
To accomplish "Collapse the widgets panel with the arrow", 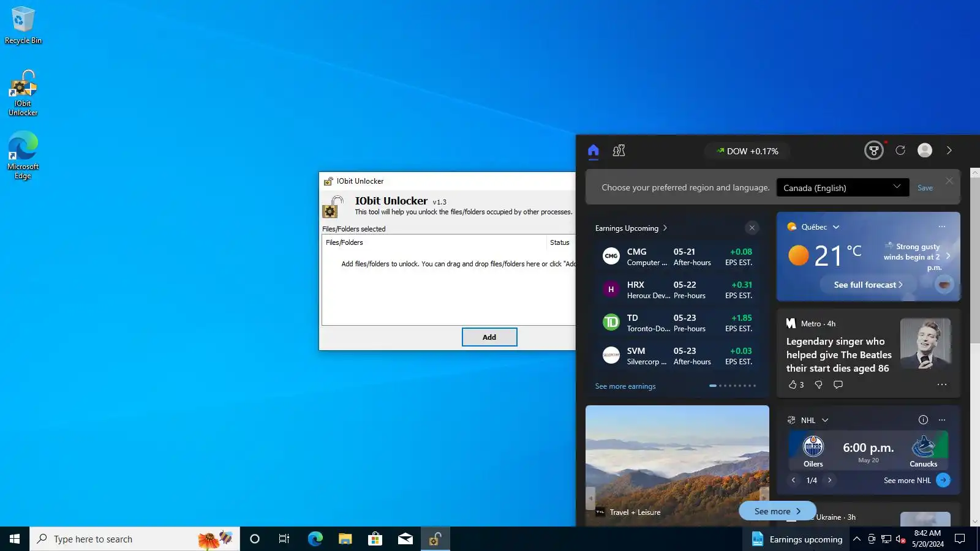I will pyautogui.click(x=949, y=150).
